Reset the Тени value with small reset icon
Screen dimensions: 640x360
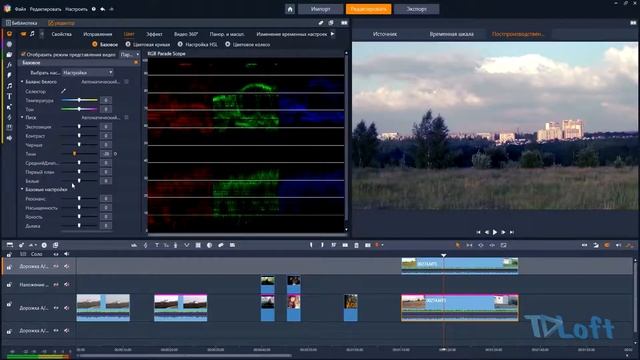tap(116, 154)
